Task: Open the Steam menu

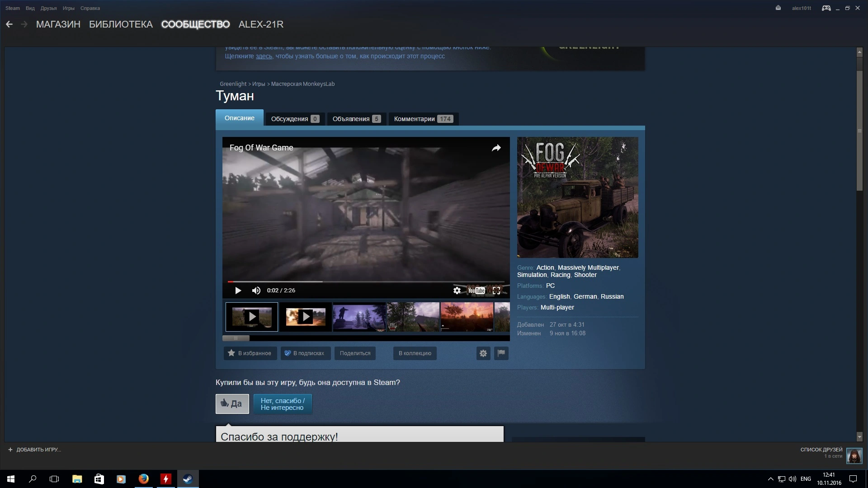Action: (x=13, y=8)
